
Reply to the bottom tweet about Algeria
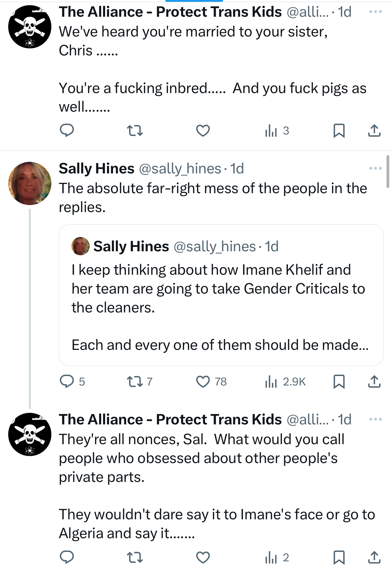point(67,557)
